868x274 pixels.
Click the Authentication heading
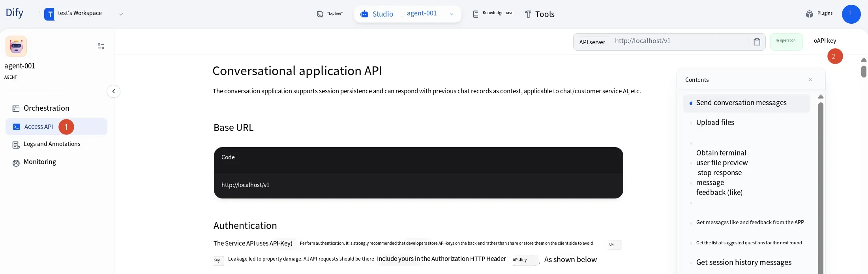[245, 226]
